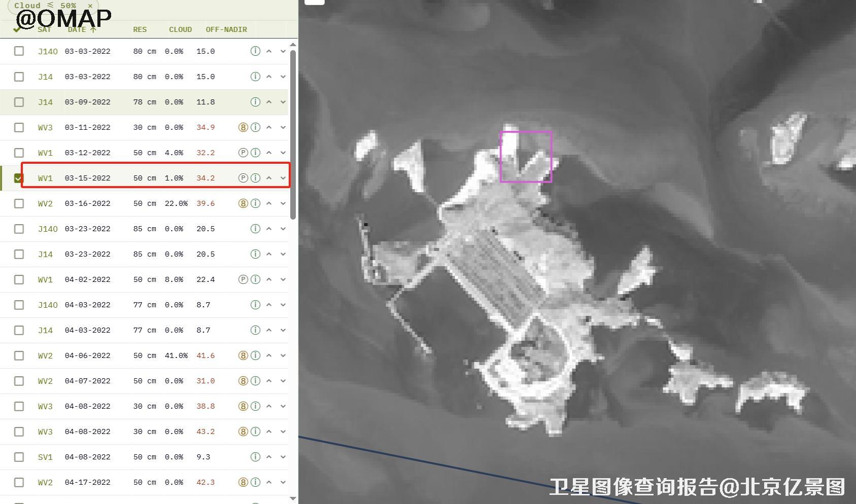Enable the WV1 04-02-2022 row checkbox

point(19,279)
